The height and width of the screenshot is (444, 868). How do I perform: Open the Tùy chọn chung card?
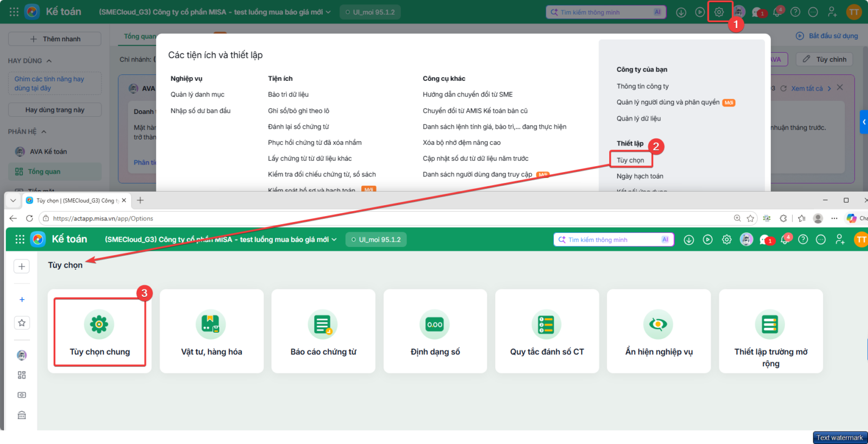pyautogui.click(x=100, y=331)
